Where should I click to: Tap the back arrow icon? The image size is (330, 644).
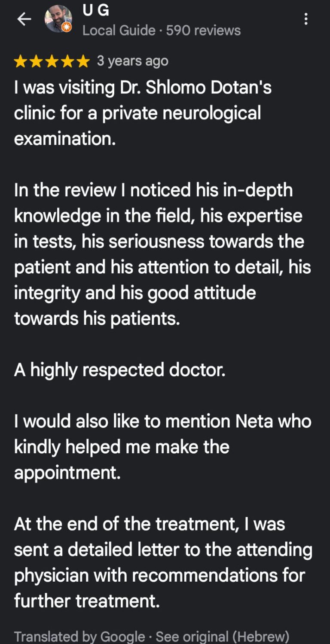click(24, 19)
